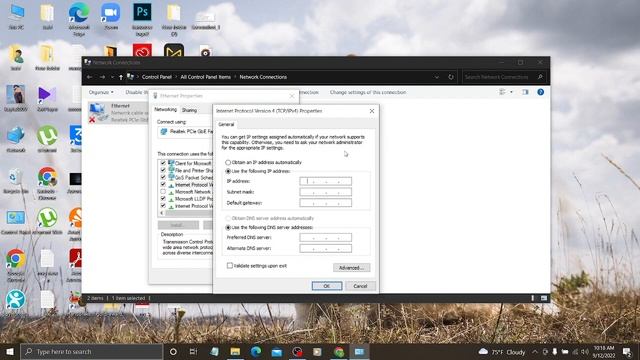The width and height of the screenshot is (640, 360).
Task: Open the Photoshop desktop icon
Action: point(142,18)
